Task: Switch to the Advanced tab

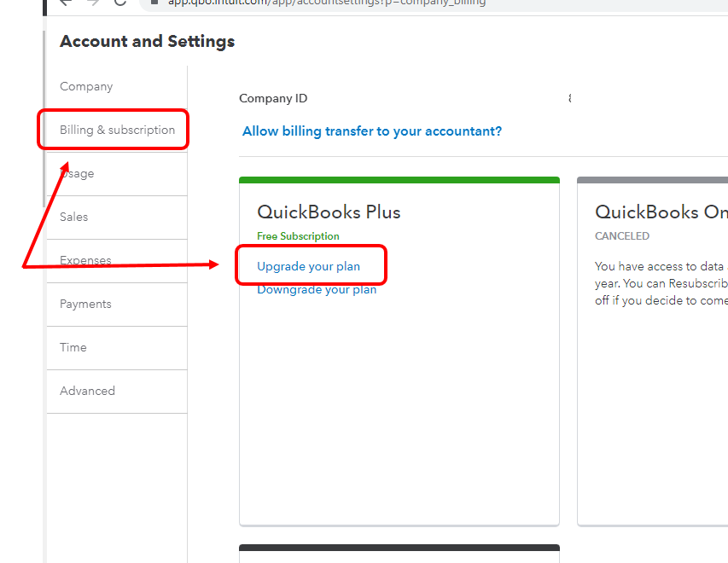Action: 87,391
